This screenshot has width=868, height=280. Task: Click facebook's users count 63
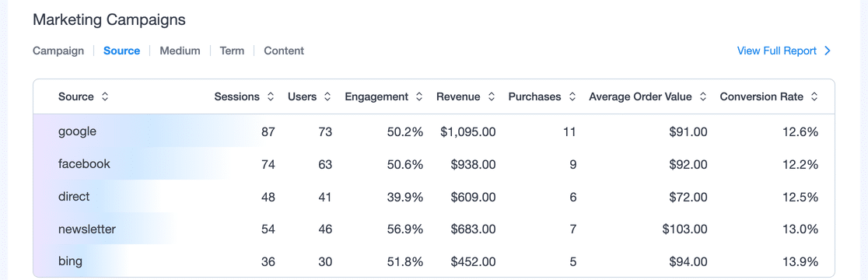click(325, 164)
